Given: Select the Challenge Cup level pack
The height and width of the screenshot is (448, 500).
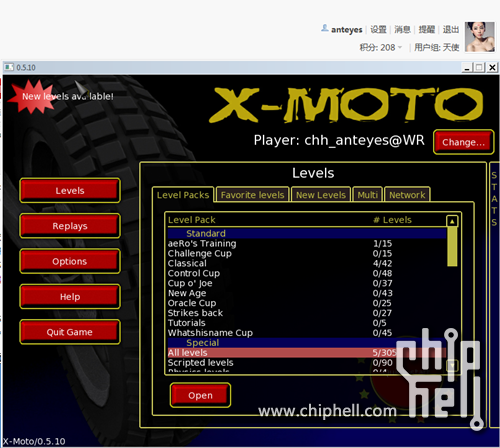Looking at the screenshot, I should 307,253.
